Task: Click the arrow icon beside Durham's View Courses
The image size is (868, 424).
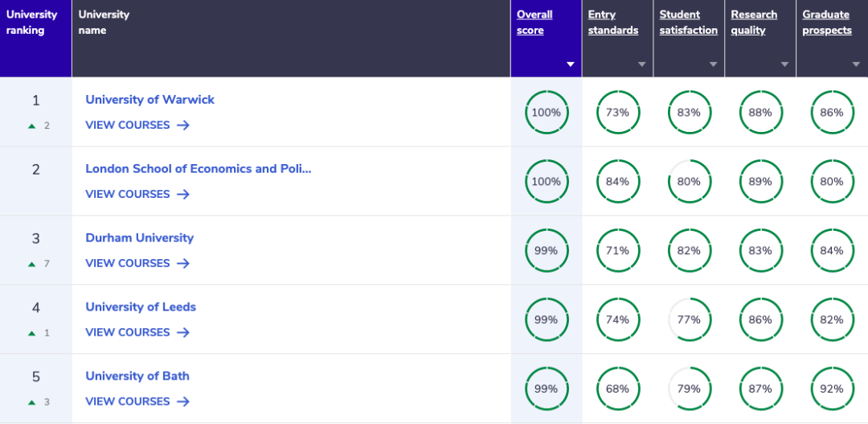Action: [183, 264]
